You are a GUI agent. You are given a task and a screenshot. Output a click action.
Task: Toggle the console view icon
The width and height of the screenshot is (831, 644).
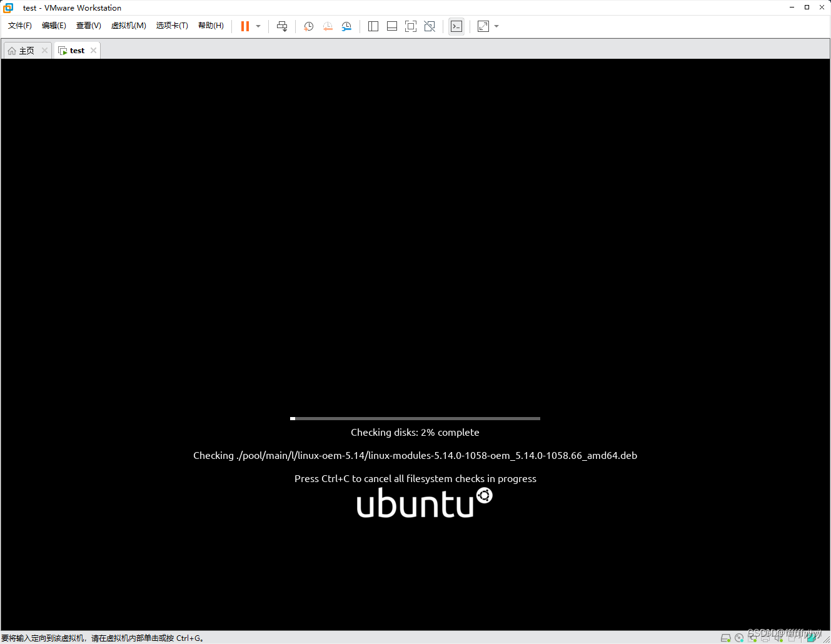point(456,26)
